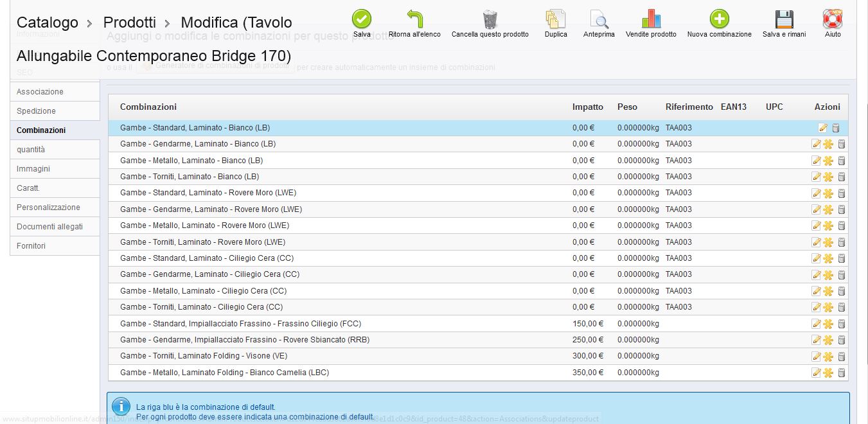Switch to the quantità tab
This screenshot has height=424, width=868.
point(55,150)
